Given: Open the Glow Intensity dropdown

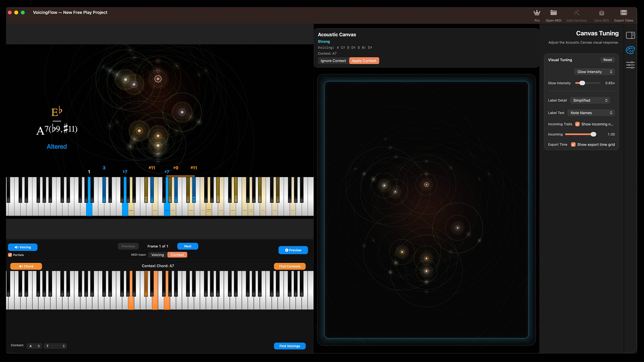Looking at the screenshot, I should [594, 72].
